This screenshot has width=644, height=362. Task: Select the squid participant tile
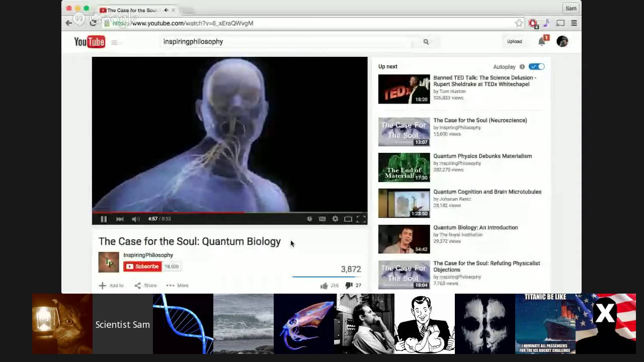[x=304, y=324]
